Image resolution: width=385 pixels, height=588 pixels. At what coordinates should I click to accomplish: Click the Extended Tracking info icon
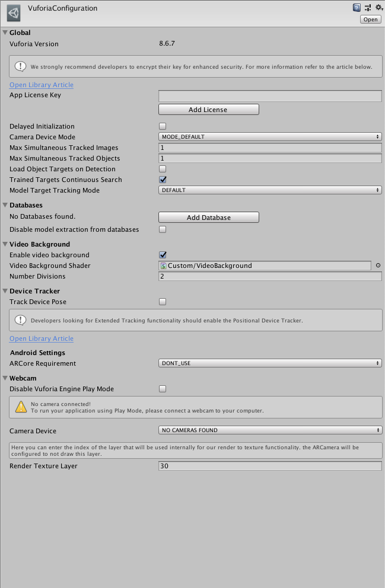coord(20,320)
